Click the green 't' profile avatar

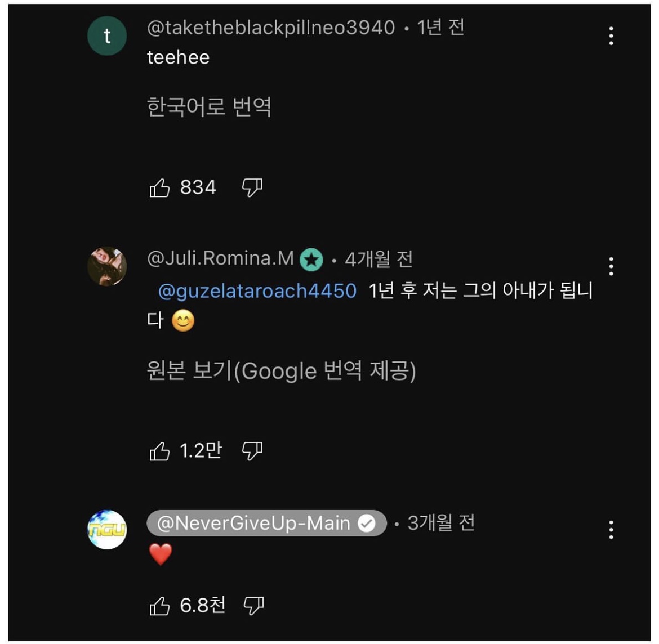[x=107, y=36]
